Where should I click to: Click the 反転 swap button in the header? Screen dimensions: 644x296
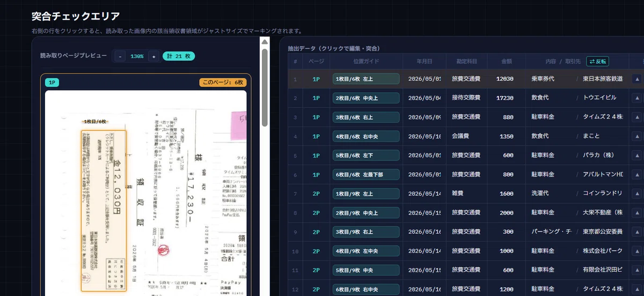pos(597,62)
